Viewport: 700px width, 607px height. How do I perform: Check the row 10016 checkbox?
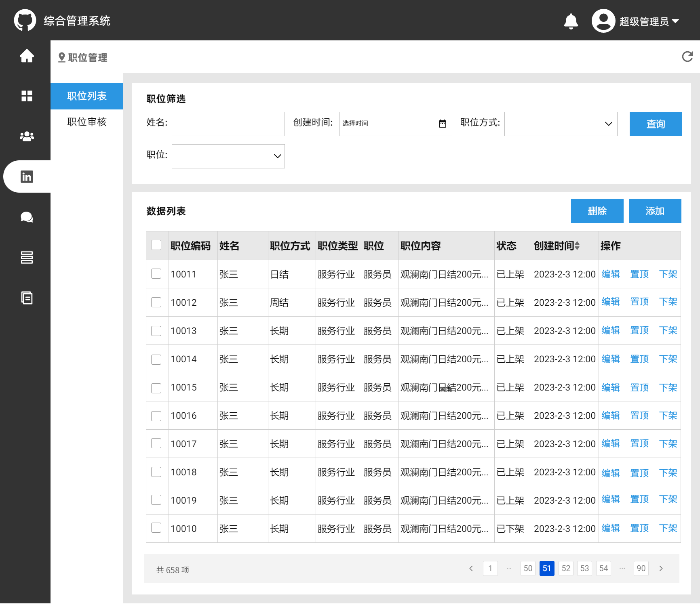pos(156,416)
